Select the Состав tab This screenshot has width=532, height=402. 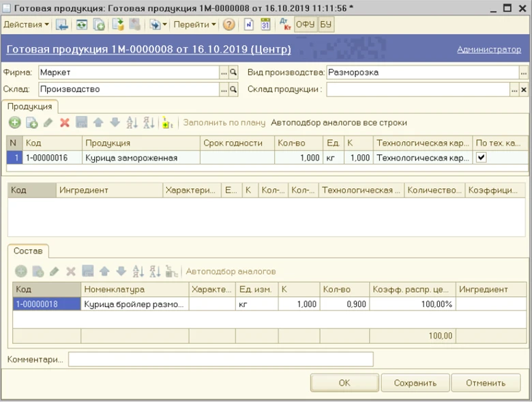tap(28, 251)
